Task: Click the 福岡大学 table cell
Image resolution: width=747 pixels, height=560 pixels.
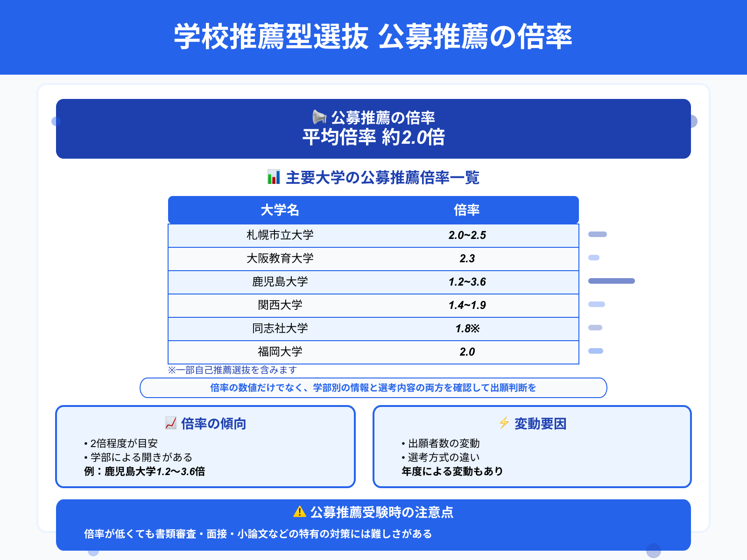Action: tap(280, 352)
